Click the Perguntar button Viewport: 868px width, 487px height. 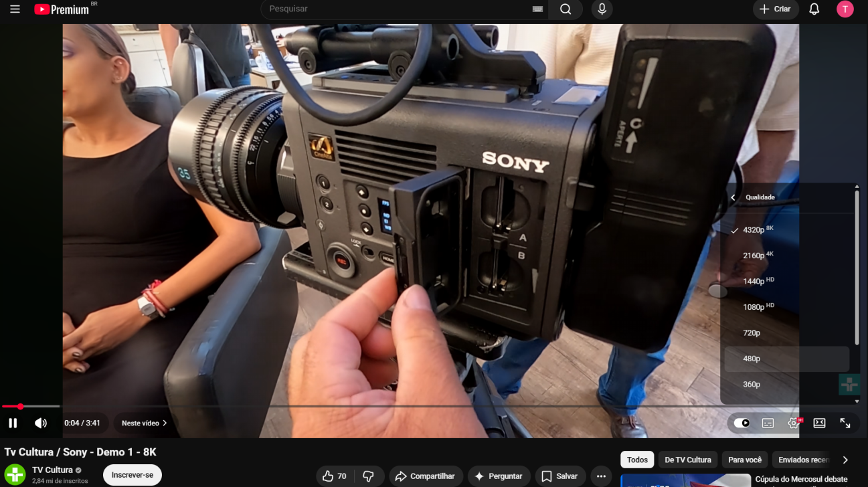point(499,476)
